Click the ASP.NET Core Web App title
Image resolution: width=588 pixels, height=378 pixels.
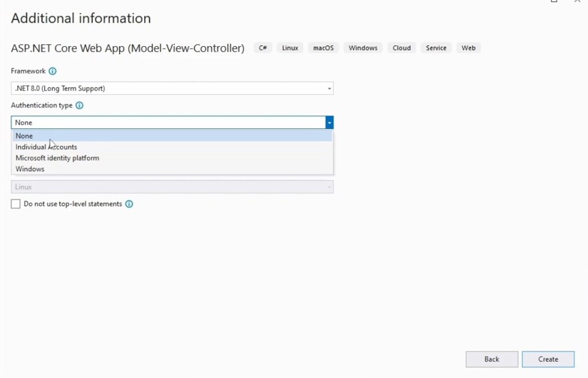tap(128, 48)
